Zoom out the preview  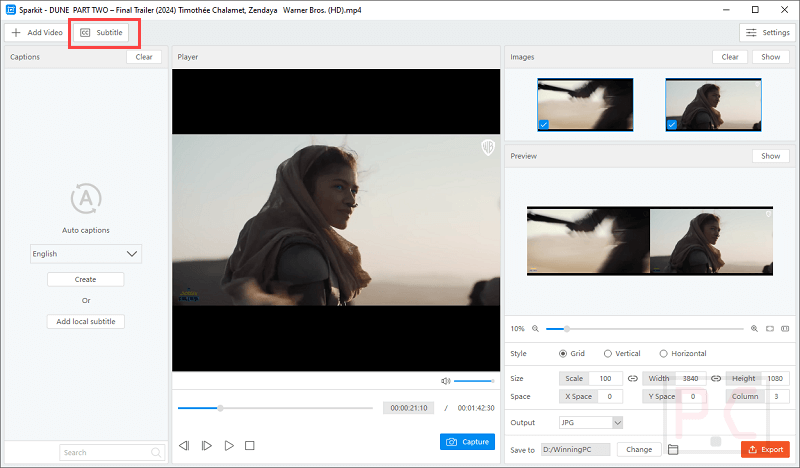coord(535,329)
